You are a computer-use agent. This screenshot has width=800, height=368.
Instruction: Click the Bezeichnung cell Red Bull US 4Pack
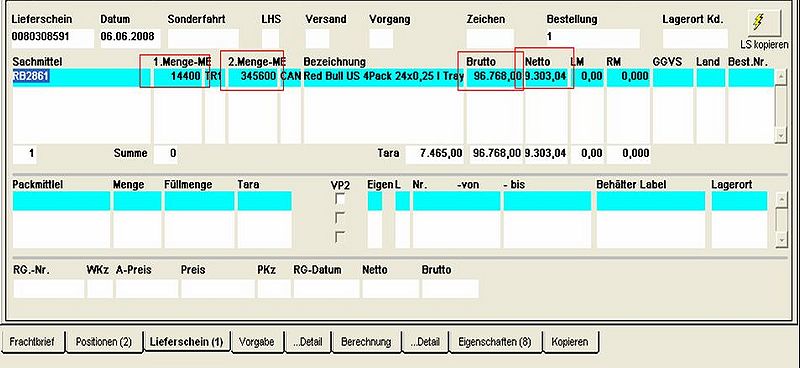(384, 77)
